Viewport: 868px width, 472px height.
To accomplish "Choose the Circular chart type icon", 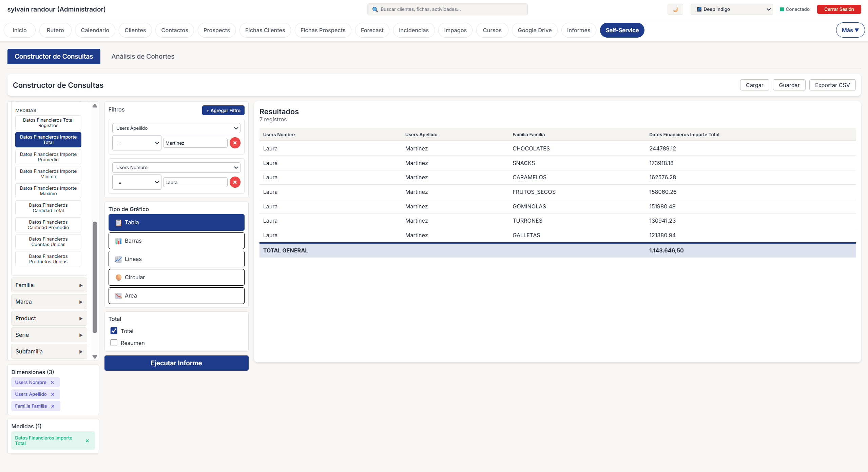I will pos(118,277).
